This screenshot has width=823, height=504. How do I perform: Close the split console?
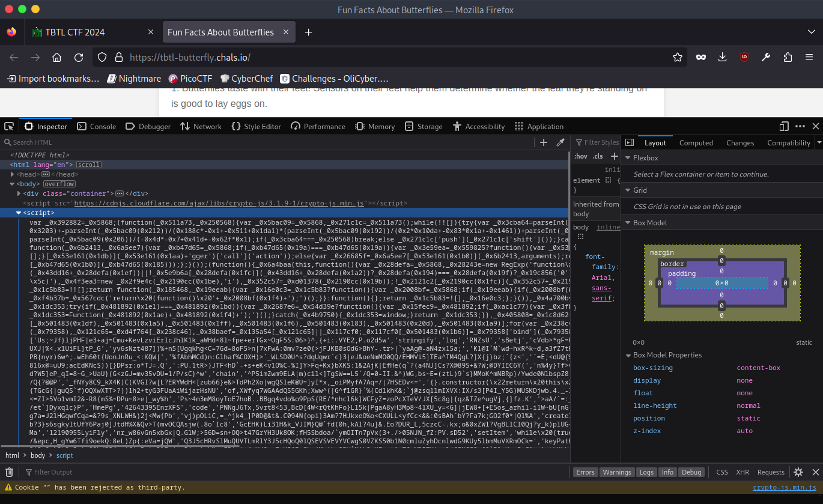(x=815, y=472)
